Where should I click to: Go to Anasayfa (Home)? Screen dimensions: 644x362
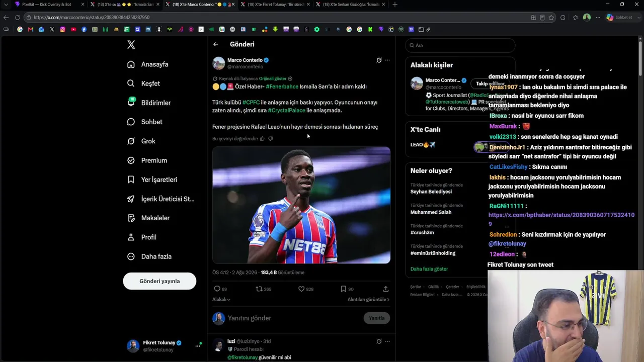[148, 64]
